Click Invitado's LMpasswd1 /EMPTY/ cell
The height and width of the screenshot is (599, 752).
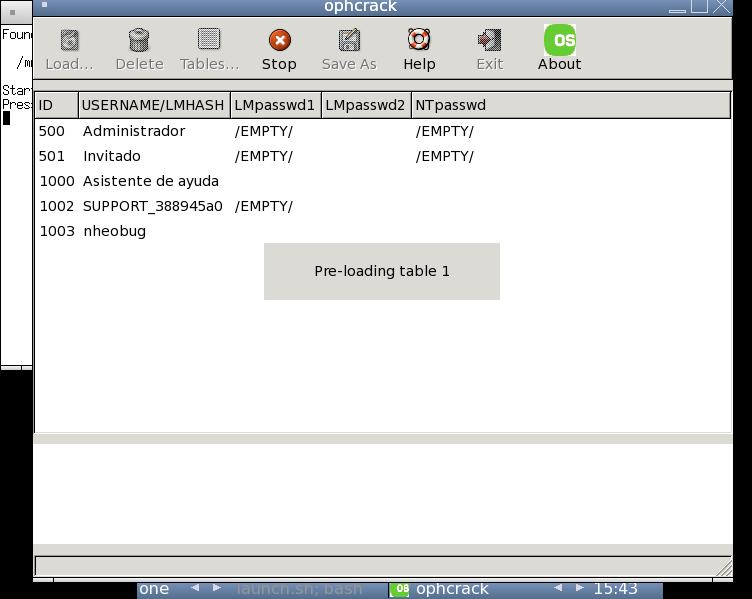point(263,156)
